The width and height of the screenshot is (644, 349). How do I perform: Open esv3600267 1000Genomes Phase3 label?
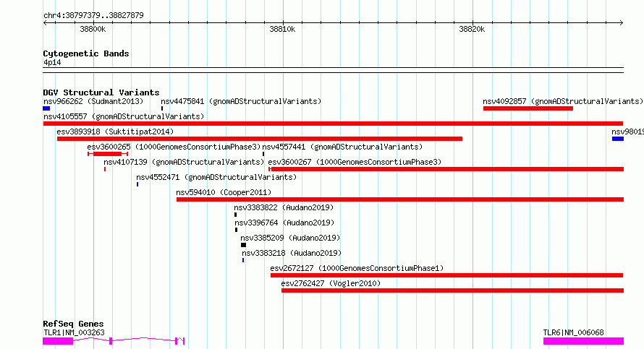[x=355, y=162]
